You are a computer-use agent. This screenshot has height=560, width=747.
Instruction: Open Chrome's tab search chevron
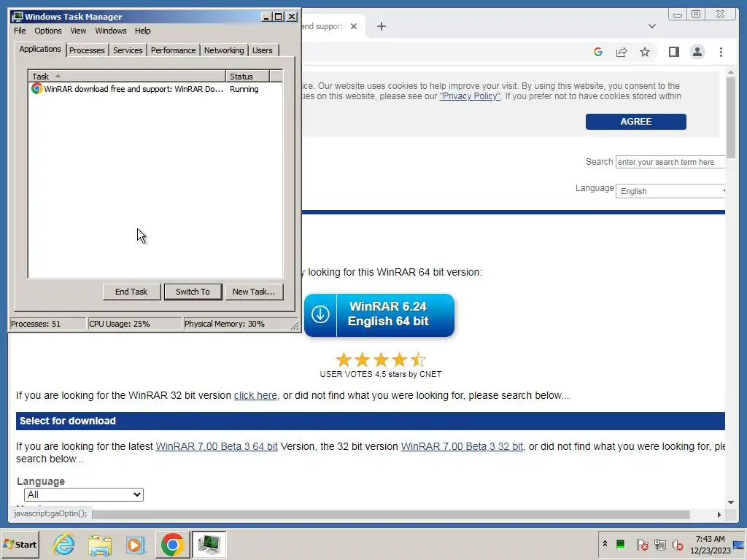click(652, 26)
